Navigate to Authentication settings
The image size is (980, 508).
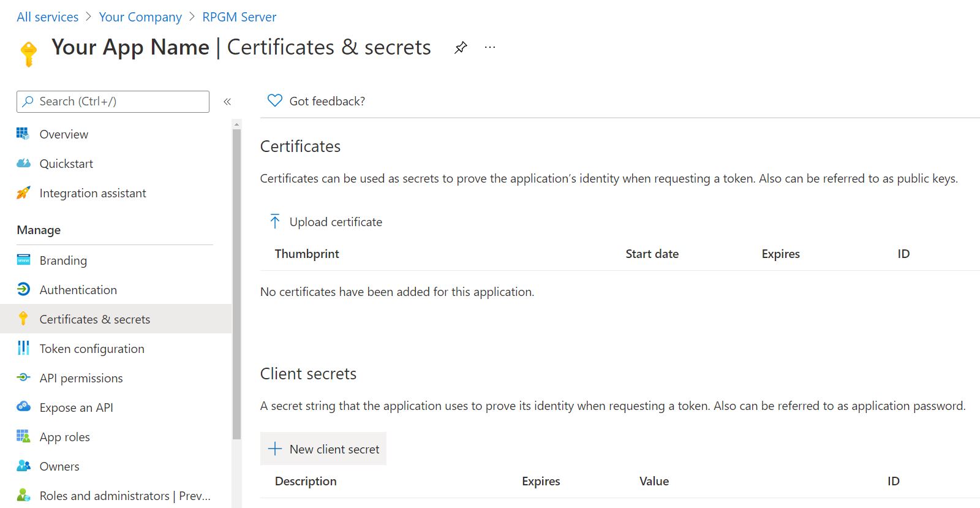click(78, 290)
